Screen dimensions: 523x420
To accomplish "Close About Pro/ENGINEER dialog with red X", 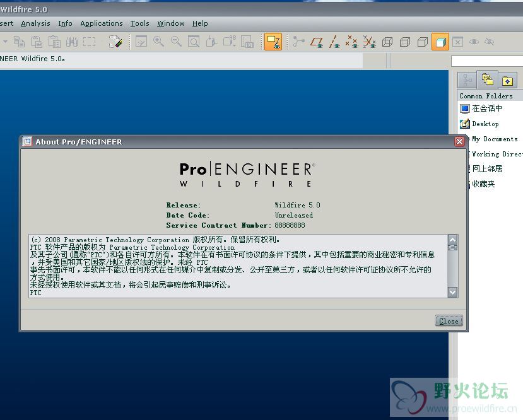I will [460, 142].
